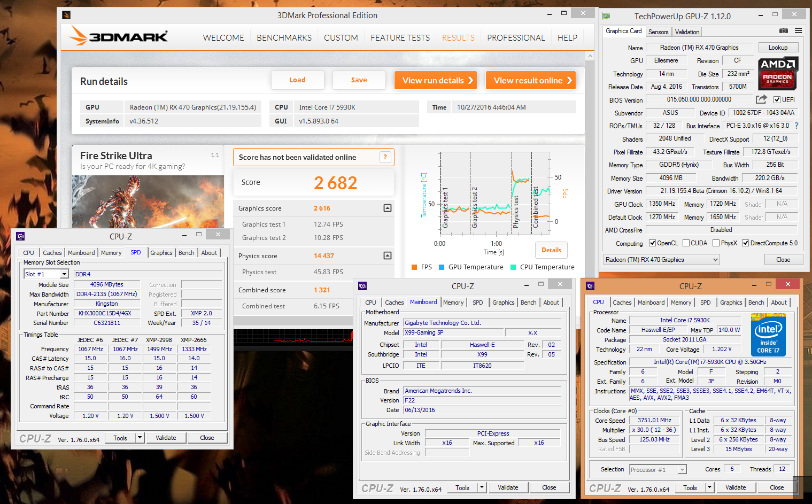Click the AMD Radeon Graphics logo
This screenshot has width=812, height=504.
(x=778, y=73)
